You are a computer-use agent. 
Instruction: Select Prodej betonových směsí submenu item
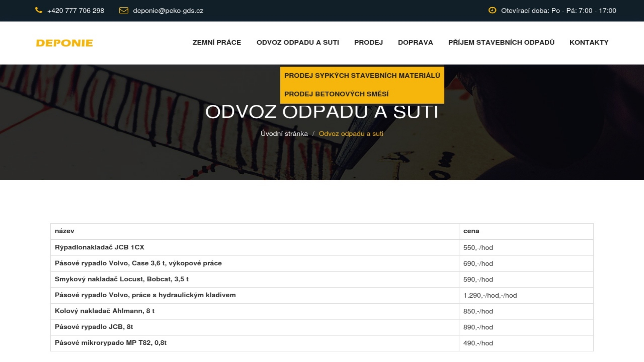pyautogui.click(x=336, y=94)
